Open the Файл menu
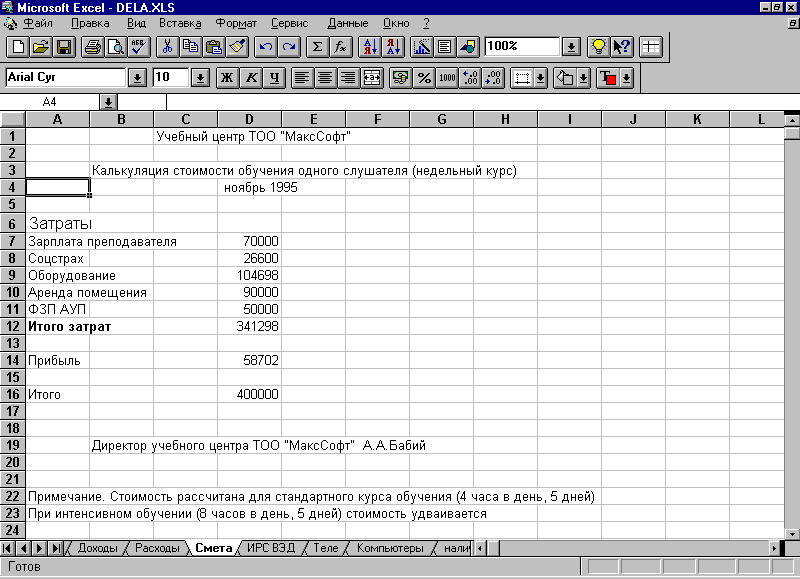Screen dimensions: 800x579 (x=38, y=23)
